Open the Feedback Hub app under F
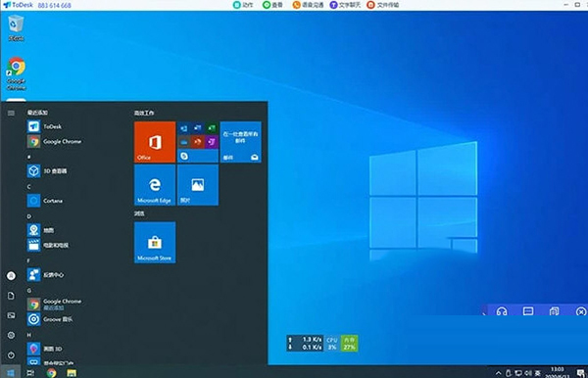Viewport: 588px width, 378px height. (46, 275)
